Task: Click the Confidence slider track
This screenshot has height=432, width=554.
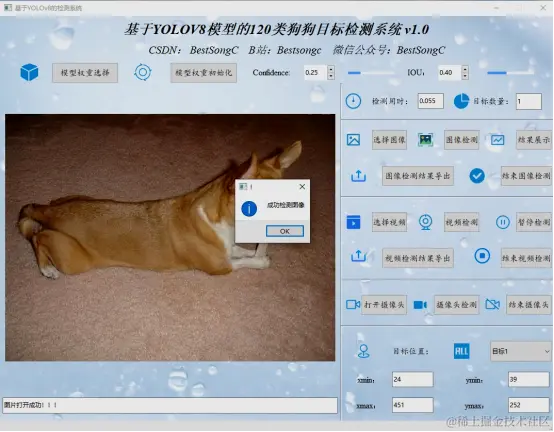Action: point(371,73)
